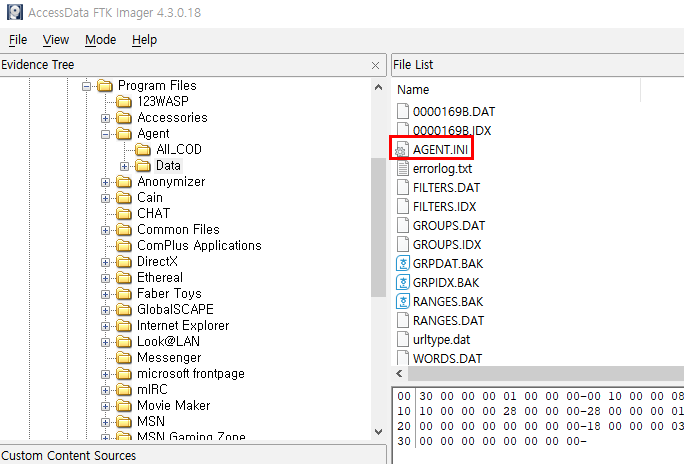Select the Common Files folder label
This screenshot has width=684, height=464.
pos(178,229)
